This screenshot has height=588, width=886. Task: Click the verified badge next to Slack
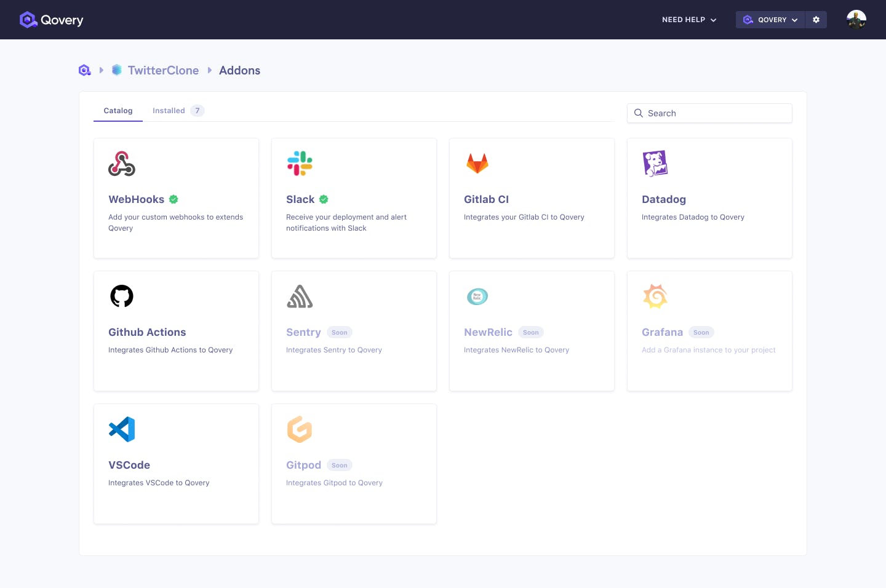click(324, 199)
